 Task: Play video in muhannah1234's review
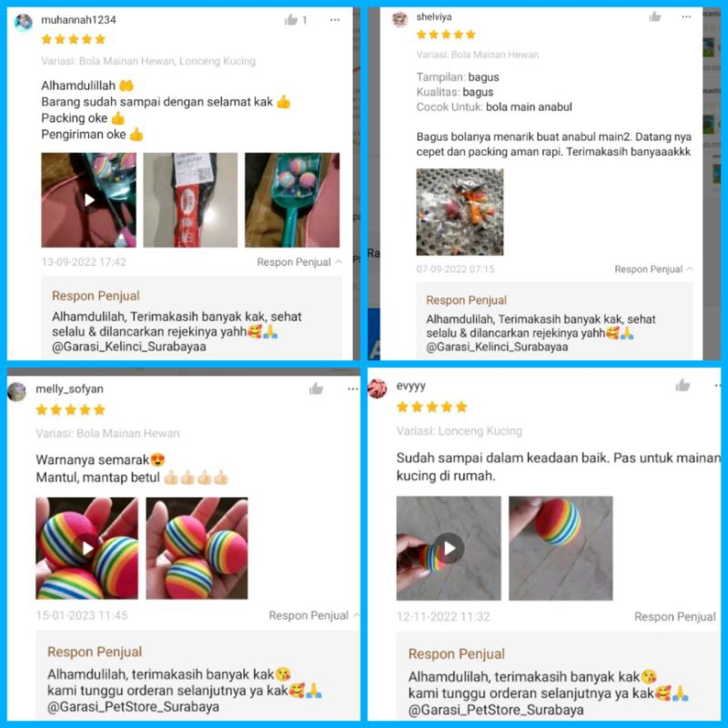88,200
